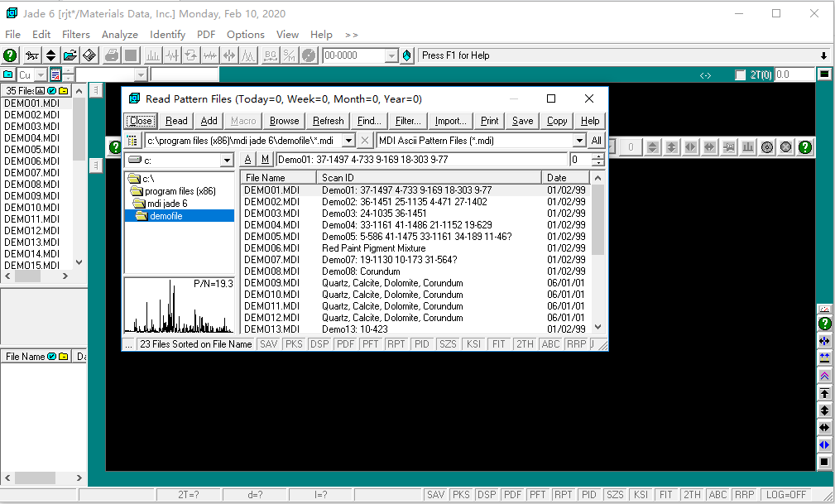Click the running dog icon in toolbar
This screenshot has width=835, height=504.
(x=32, y=55)
